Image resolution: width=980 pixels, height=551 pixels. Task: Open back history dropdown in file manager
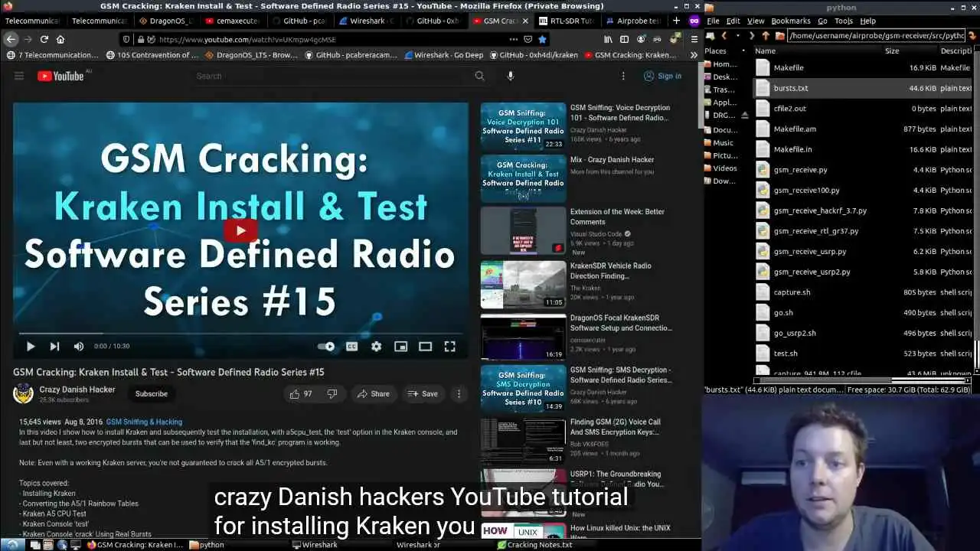[737, 35]
